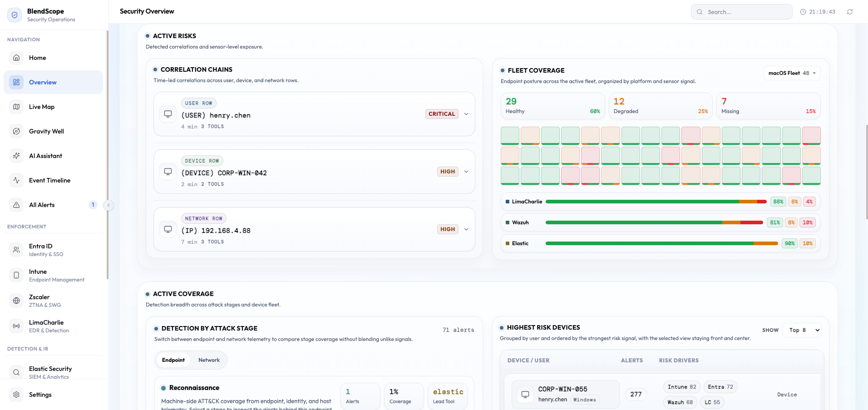Click the 277 alerts count badge
This screenshot has height=410, width=868.
[636, 394]
